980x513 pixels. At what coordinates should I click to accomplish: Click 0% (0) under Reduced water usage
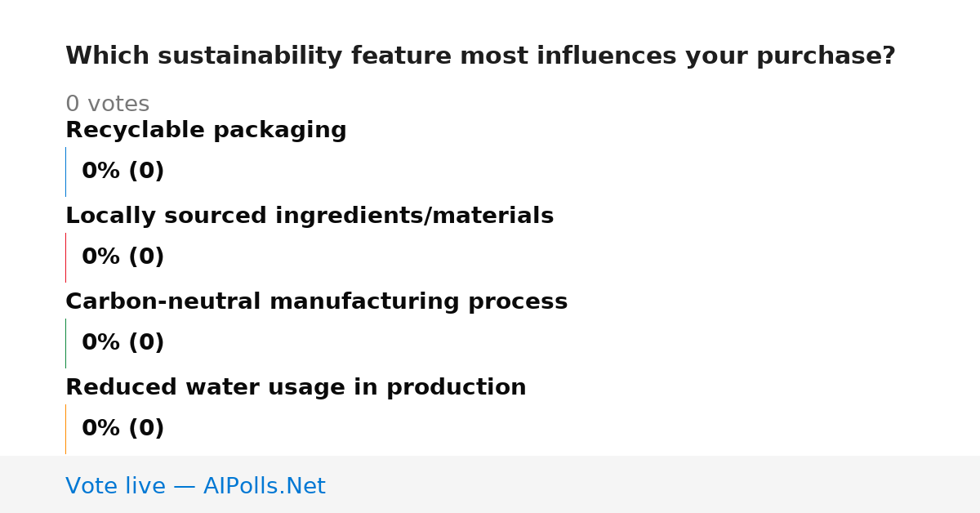click(x=122, y=429)
